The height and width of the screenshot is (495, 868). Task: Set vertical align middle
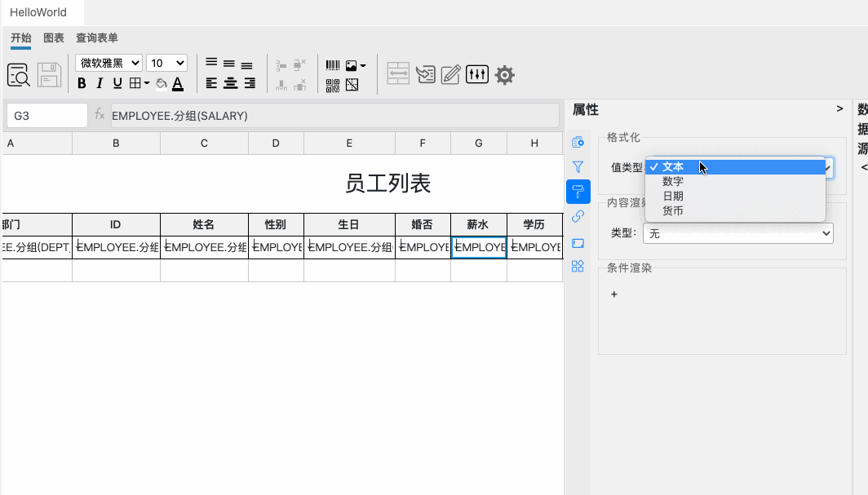tap(229, 64)
